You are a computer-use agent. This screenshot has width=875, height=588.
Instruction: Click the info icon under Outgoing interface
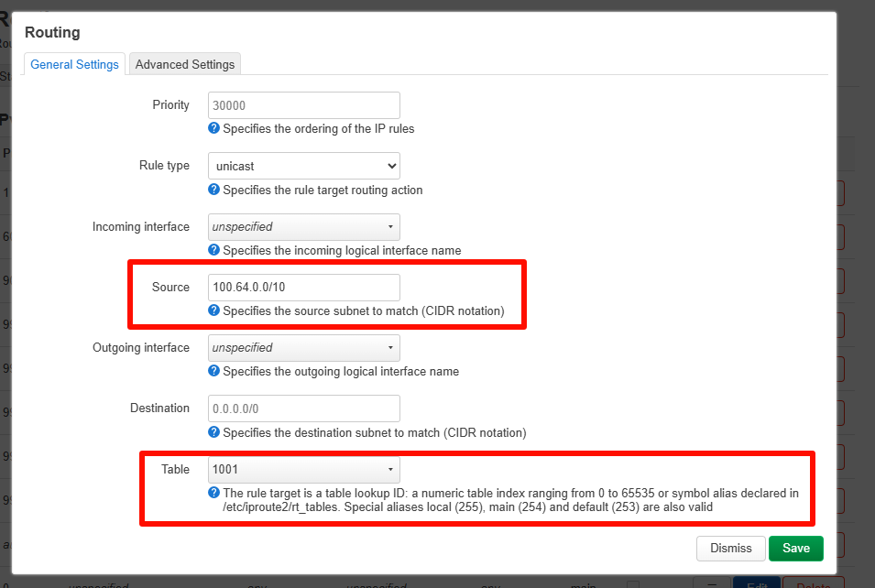213,371
